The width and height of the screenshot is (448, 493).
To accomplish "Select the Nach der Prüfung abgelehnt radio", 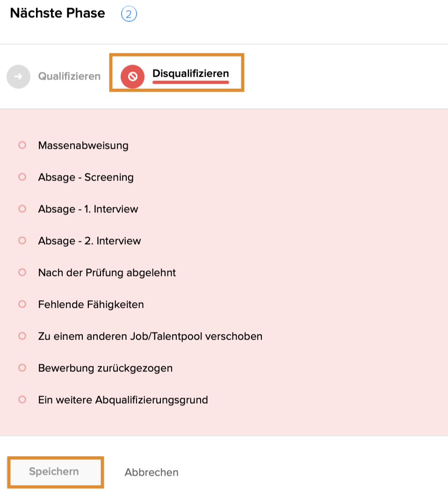I will coord(22,272).
